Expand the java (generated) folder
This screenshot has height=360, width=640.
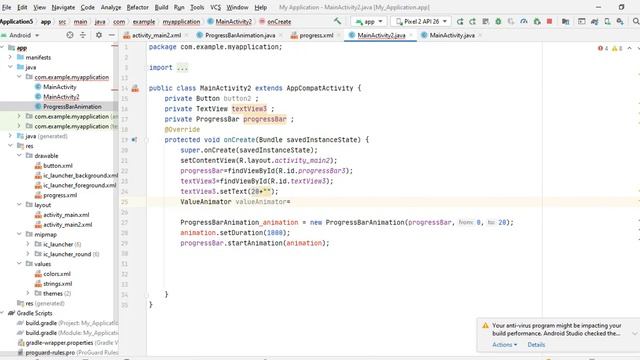[x=11, y=136]
